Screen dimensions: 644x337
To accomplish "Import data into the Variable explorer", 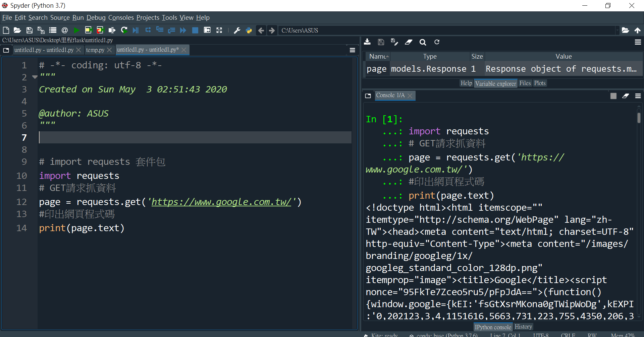I will point(367,42).
